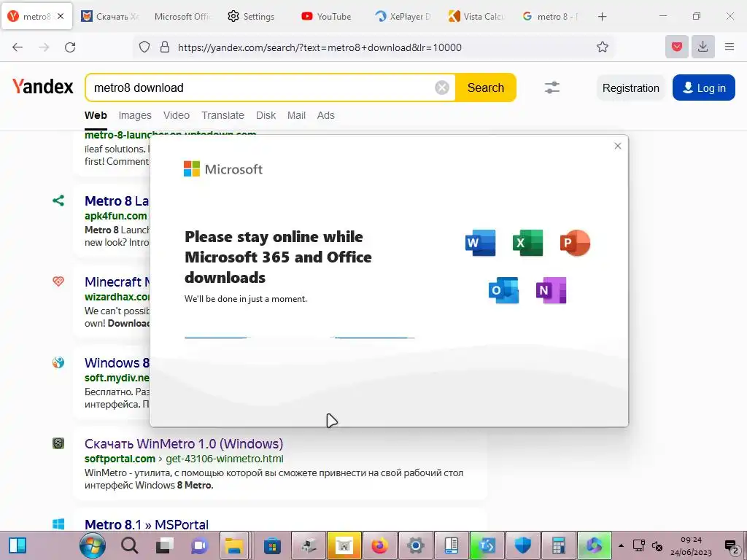Click the wizardhax result favicon
Screen dimensions: 747x560
[x=58, y=281]
